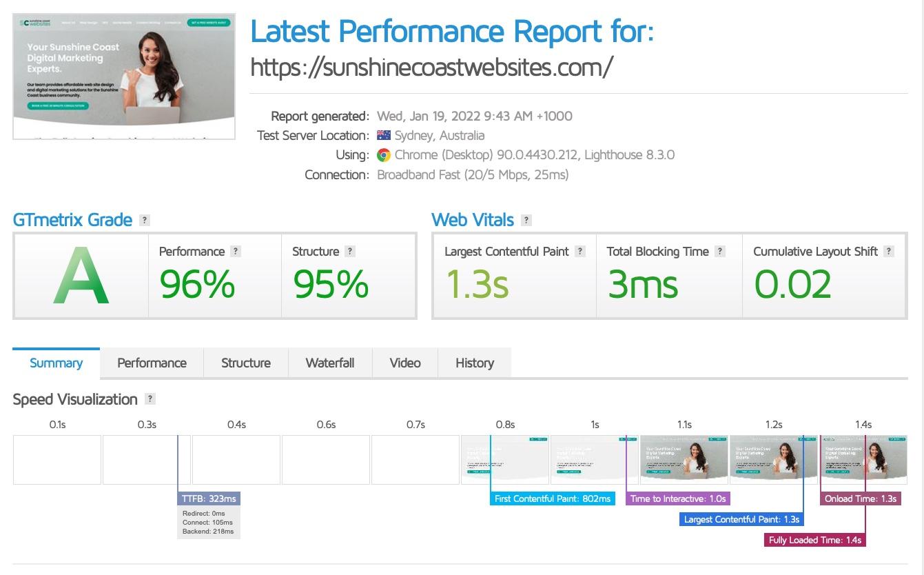Click the 1.2s filmstrip frame
This screenshot has width=924, height=575.
click(x=774, y=460)
